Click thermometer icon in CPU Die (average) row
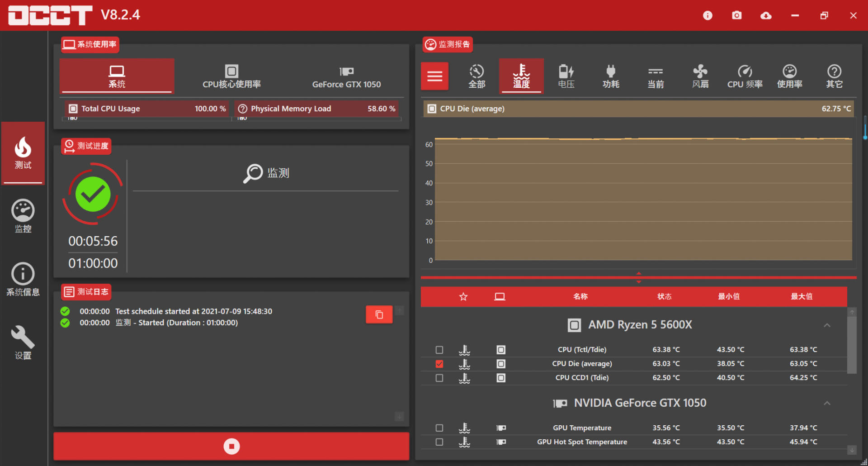Screen dimensions: 868x466 [464, 364]
